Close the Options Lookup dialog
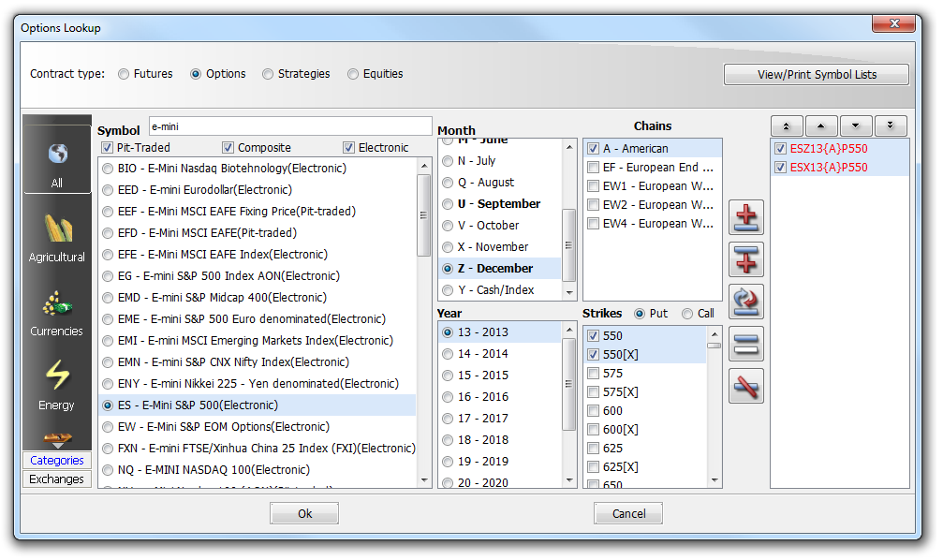 (894, 24)
